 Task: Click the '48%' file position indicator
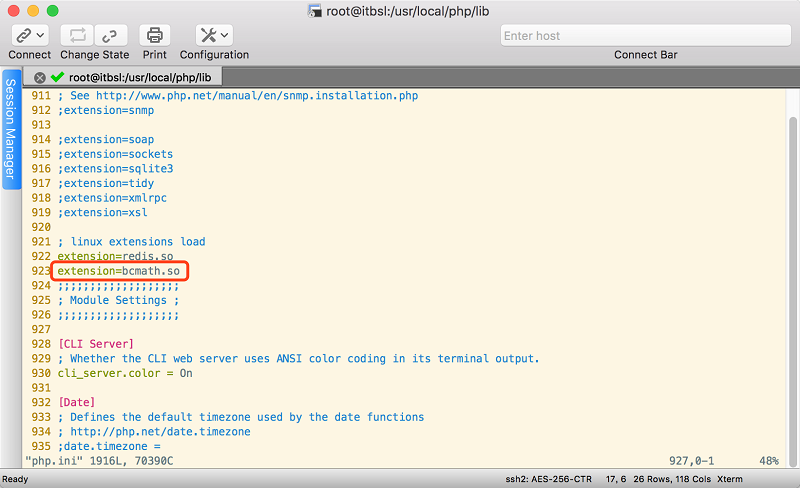[x=769, y=461]
